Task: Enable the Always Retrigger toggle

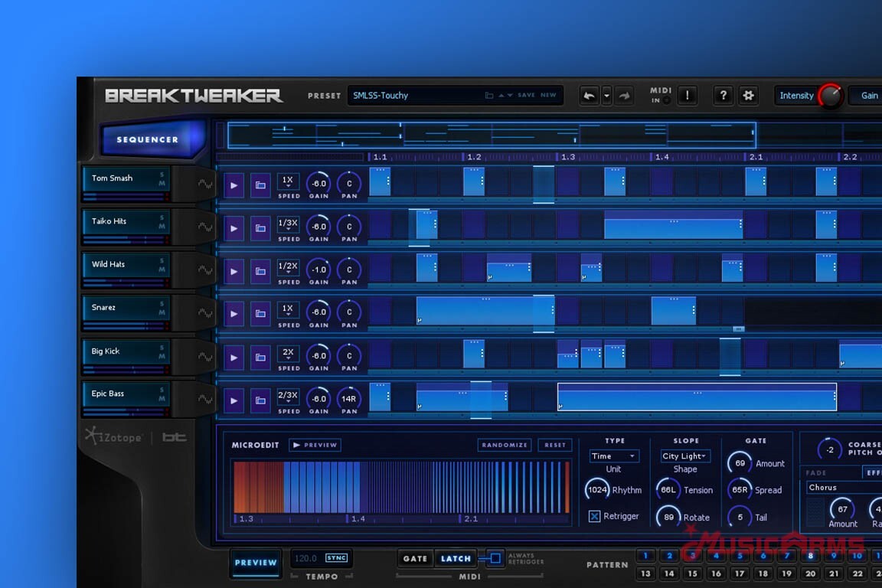Action: 495,559
